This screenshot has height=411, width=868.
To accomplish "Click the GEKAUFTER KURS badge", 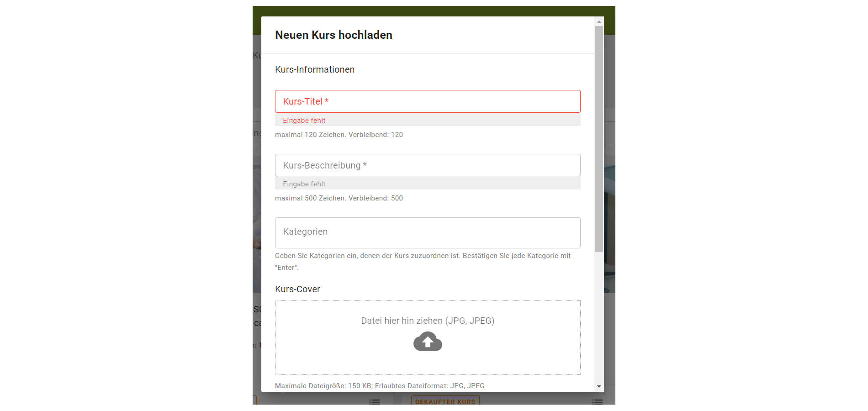I will [x=445, y=401].
